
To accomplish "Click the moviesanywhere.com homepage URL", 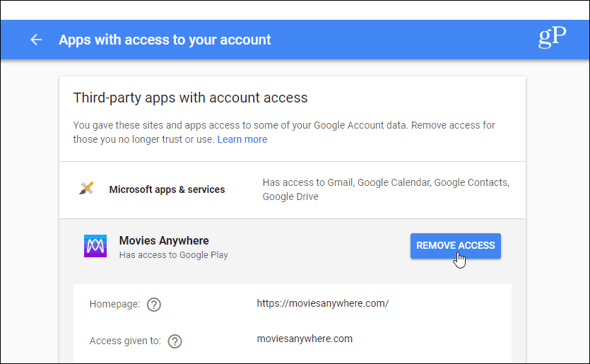I will pos(322,303).
